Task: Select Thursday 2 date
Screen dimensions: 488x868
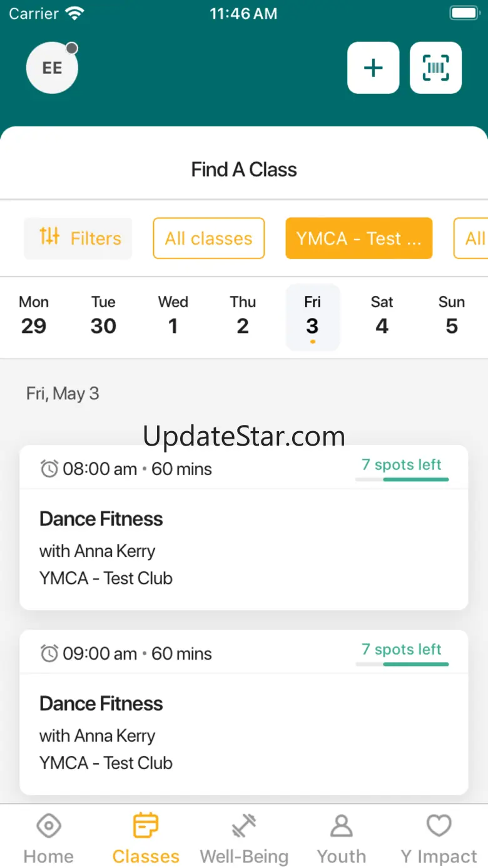Action: (243, 316)
